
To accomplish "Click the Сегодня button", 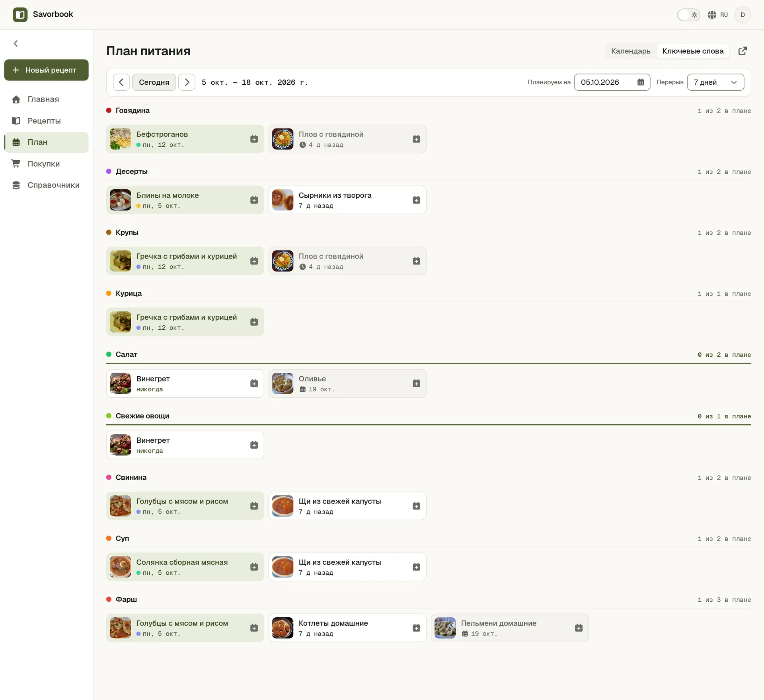I will [x=154, y=82].
